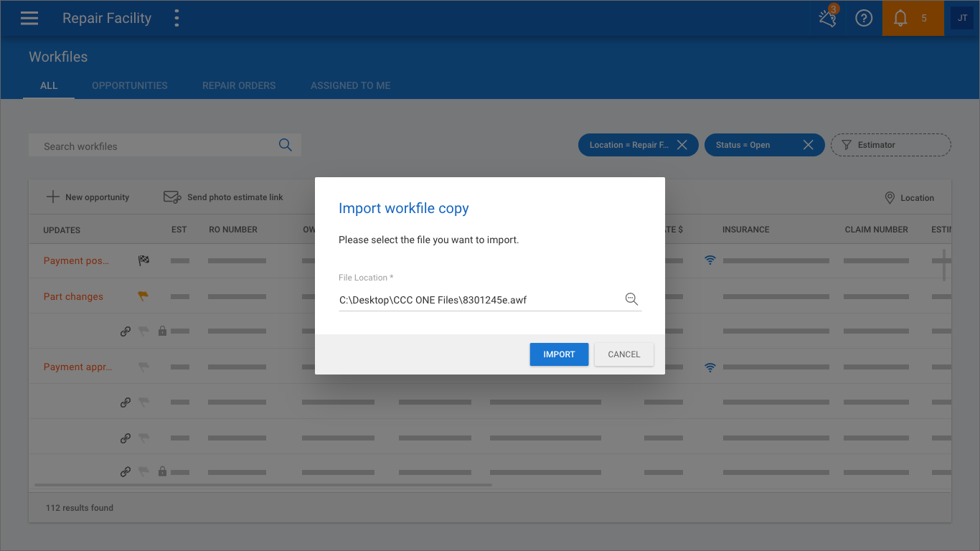Image resolution: width=980 pixels, height=551 pixels.
Task: Click the wifi icon in Payment pos... row
Action: [710, 260]
